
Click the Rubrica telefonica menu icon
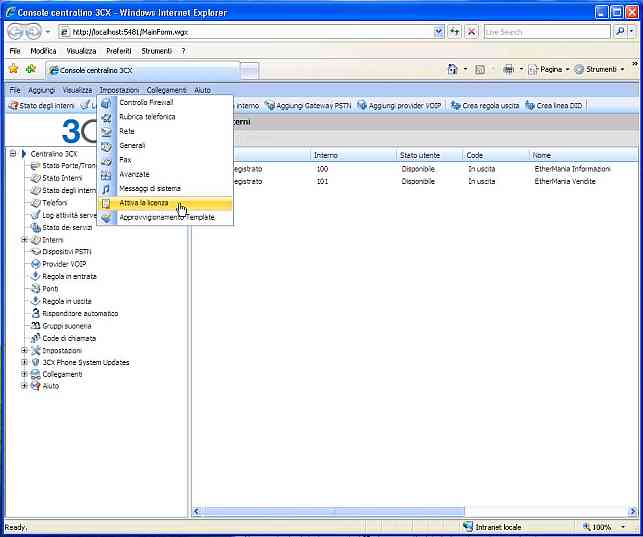106,118
